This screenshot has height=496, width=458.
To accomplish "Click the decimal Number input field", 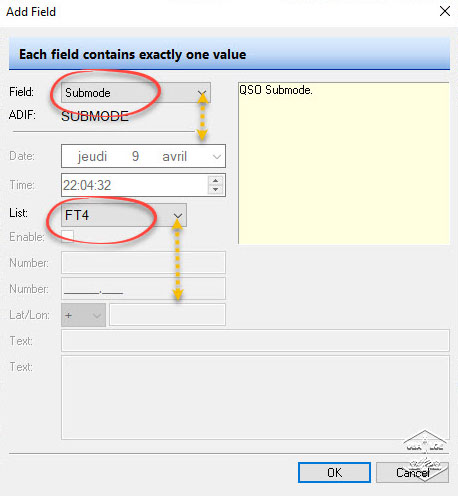I will point(143,288).
